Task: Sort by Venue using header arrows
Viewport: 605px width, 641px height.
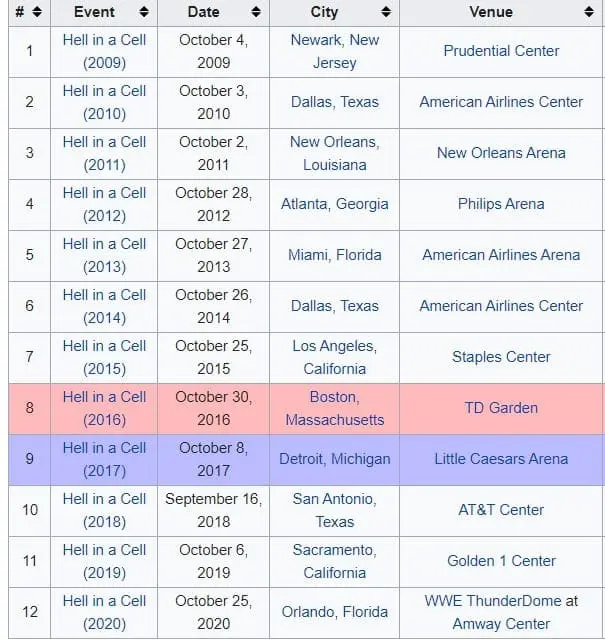Action: pyautogui.click(x=592, y=13)
